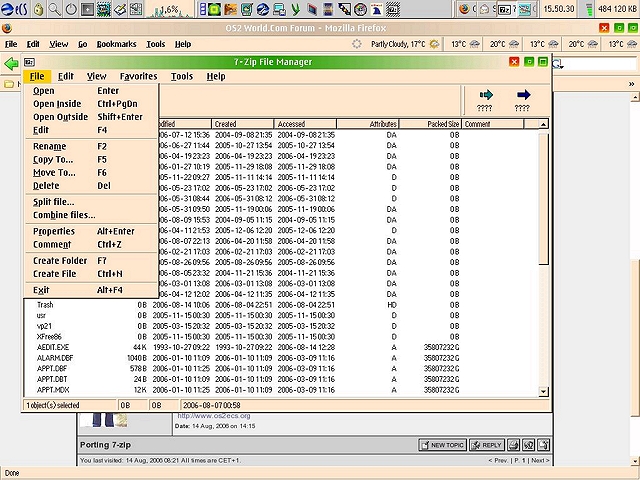Sort file list by Packed Size column
This screenshot has width=640, height=480.
pyautogui.click(x=441, y=124)
